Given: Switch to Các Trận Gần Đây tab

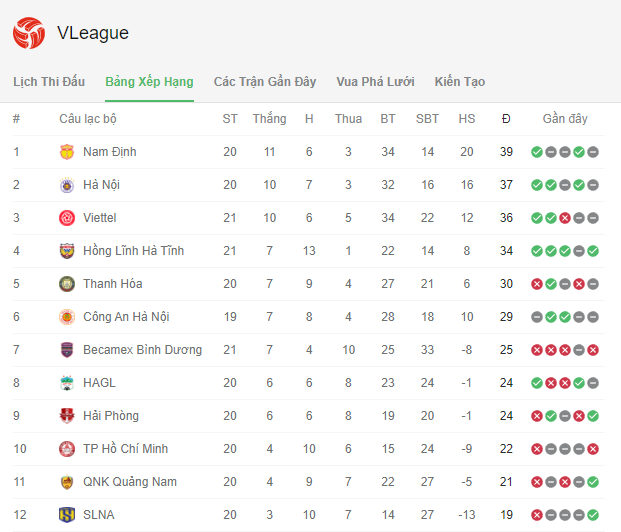Looking at the screenshot, I should pyautogui.click(x=265, y=82).
